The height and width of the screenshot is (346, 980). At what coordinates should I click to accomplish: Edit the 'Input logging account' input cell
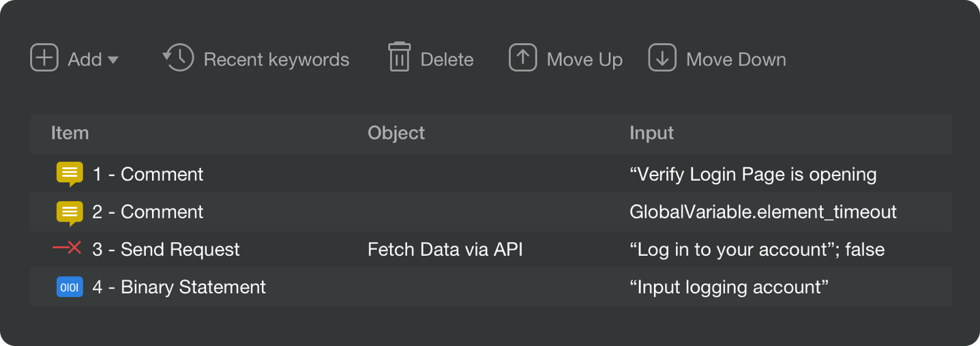729,287
